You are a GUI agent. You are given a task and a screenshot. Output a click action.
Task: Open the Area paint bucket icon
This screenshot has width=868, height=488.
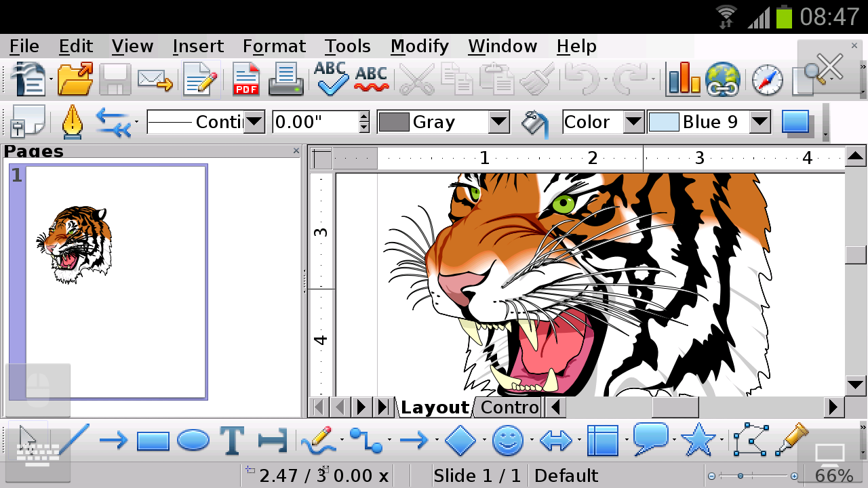(535, 123)
